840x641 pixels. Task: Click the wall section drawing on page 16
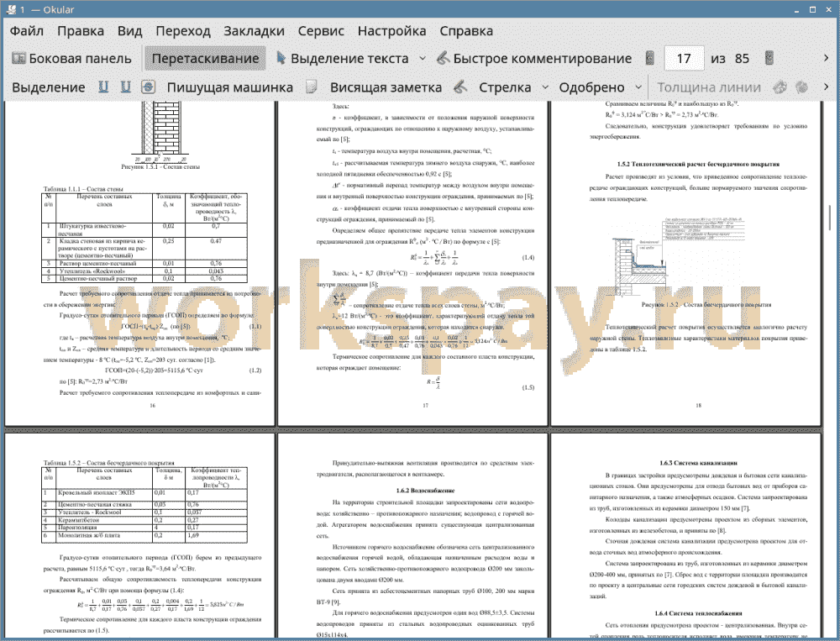click(160, 131)
